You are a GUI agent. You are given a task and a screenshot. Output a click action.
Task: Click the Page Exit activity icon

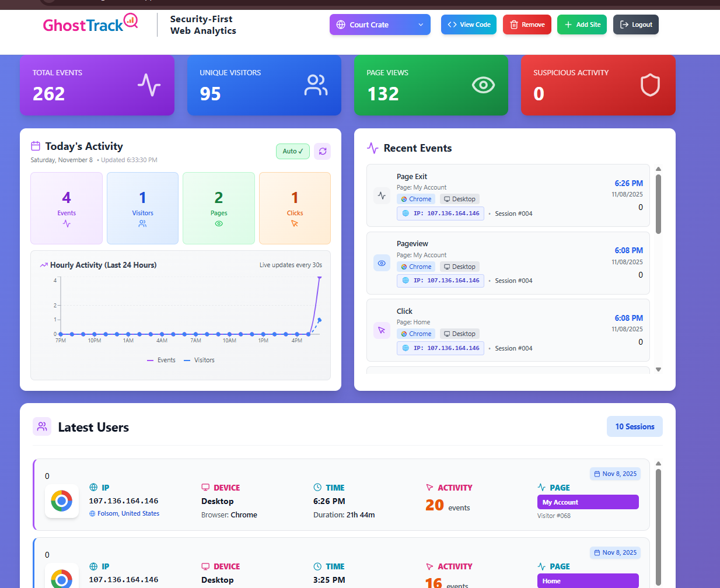point(382,195)
